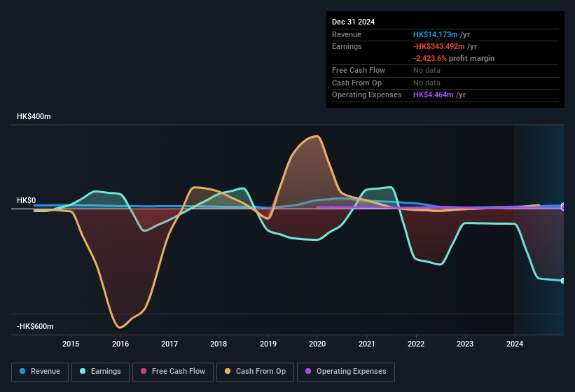Toggle the Earnings legend button
This screenshot has width=575, height=392.
pos(100,372)
